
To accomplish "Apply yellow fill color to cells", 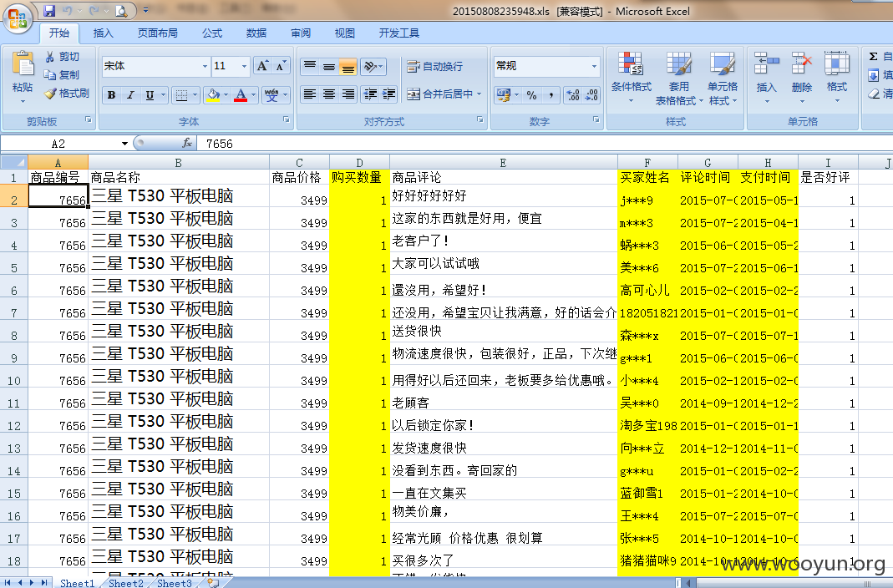I will (x=213, y=95).
